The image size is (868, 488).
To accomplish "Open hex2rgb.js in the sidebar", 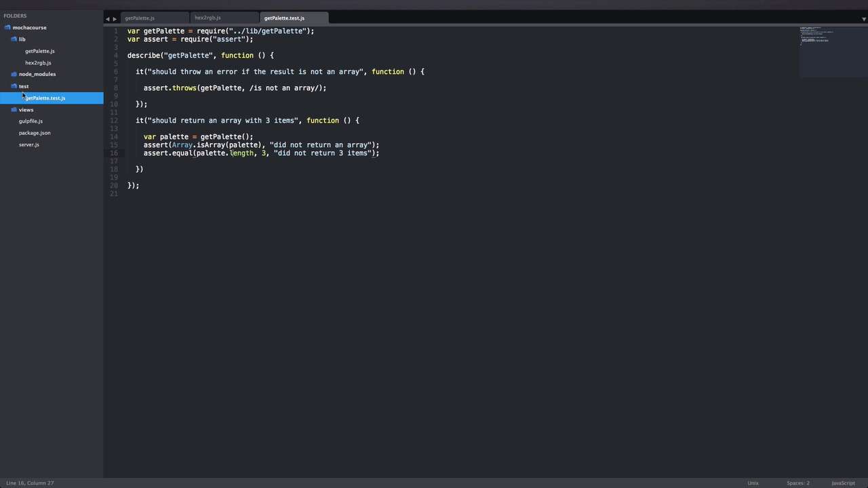I will point(38,63).
